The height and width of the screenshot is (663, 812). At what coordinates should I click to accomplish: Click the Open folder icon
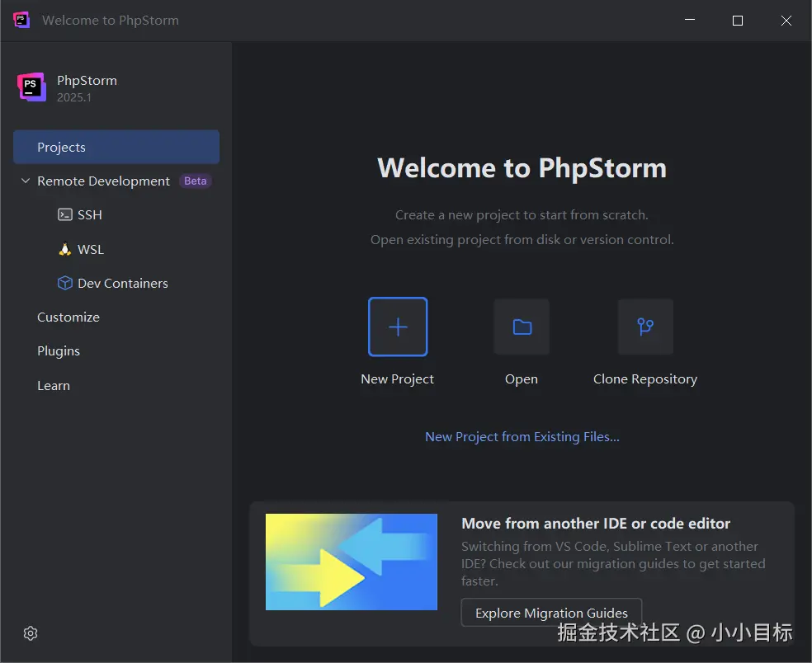tap(522, 327)
